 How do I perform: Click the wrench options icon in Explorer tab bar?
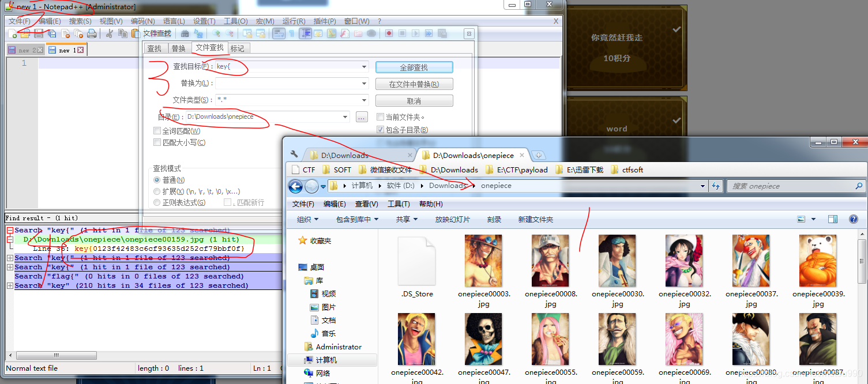pyautogui.click(x=294, y=155)
